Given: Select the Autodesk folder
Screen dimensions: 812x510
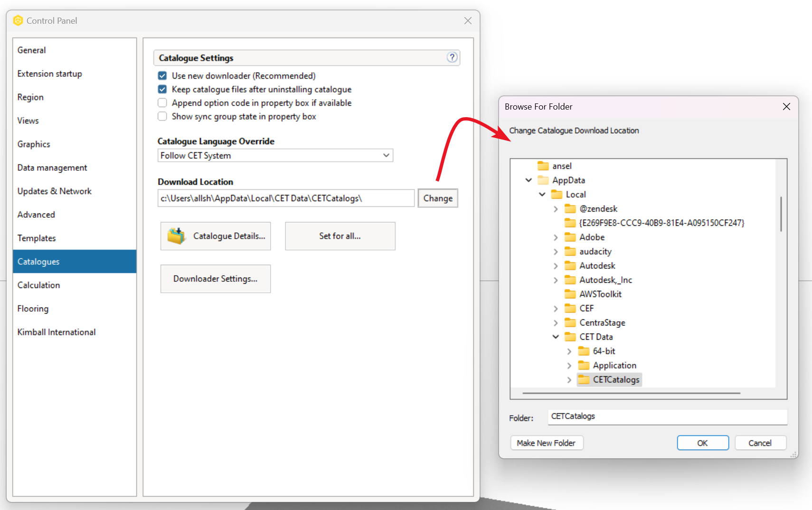Looking at the screenshot, I should [597, 266].
